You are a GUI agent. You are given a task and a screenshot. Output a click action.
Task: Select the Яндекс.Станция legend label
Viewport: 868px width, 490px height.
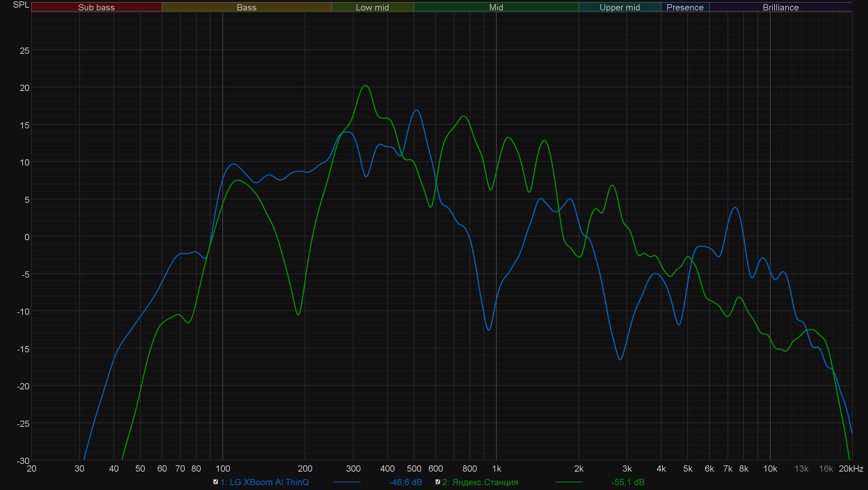click(x=480, y=482)
